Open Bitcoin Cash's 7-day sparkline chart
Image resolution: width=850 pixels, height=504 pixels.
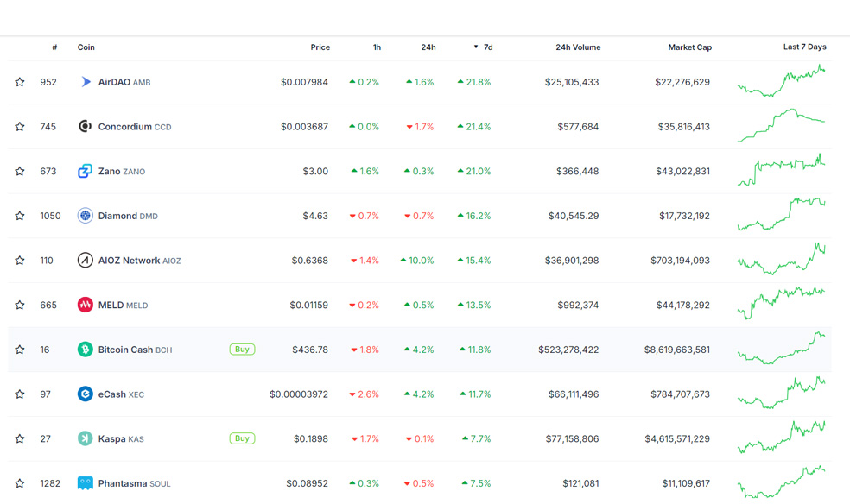781,348
